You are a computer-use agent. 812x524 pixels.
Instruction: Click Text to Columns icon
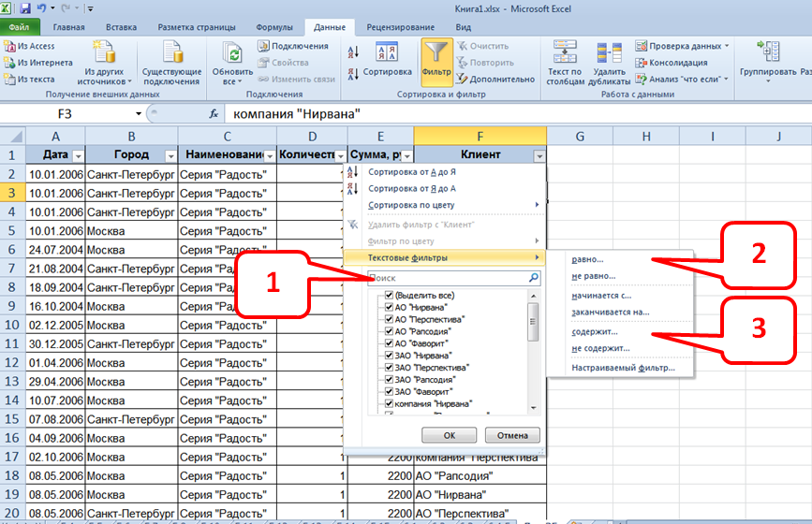click(565, 62)
